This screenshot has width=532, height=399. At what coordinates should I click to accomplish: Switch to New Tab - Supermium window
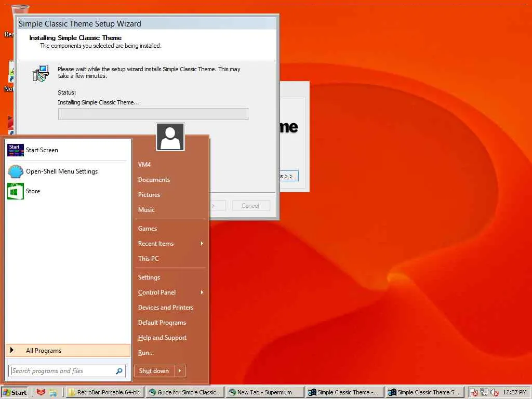pos(264,393)
